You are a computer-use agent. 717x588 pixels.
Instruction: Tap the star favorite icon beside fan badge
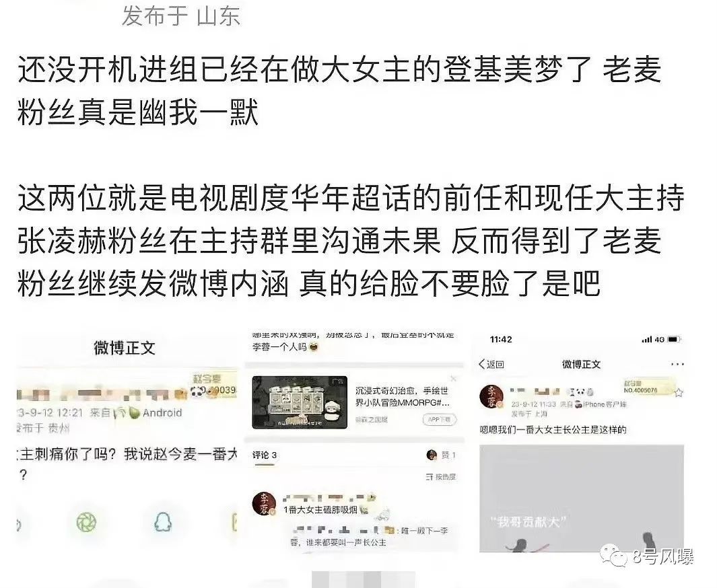[679, 392]
